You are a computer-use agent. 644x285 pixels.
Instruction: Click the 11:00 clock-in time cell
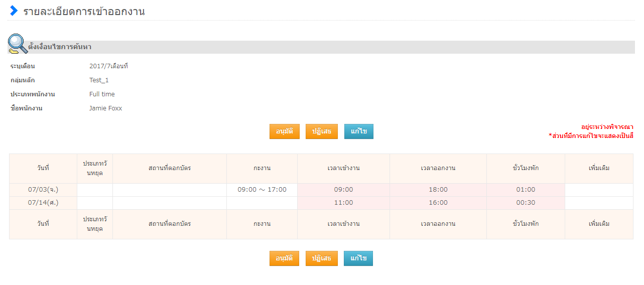tap(343, 203)
